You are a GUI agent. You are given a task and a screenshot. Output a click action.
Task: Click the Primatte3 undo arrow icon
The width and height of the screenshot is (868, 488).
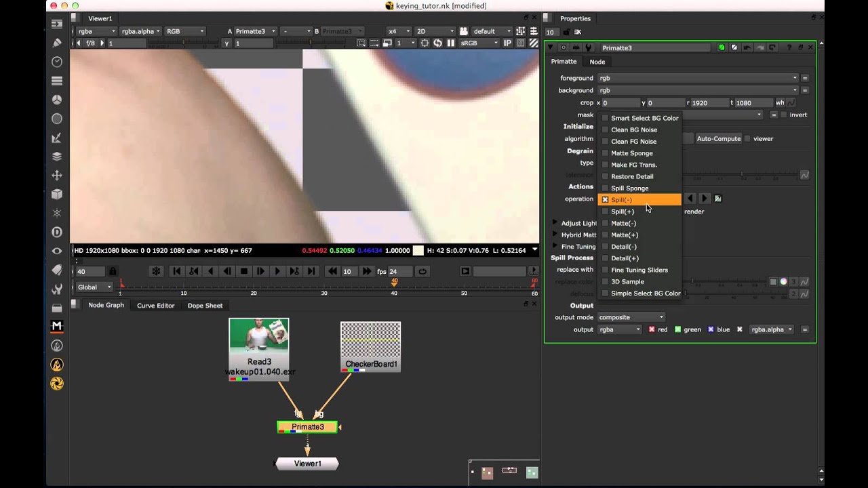tap(747, 47)
